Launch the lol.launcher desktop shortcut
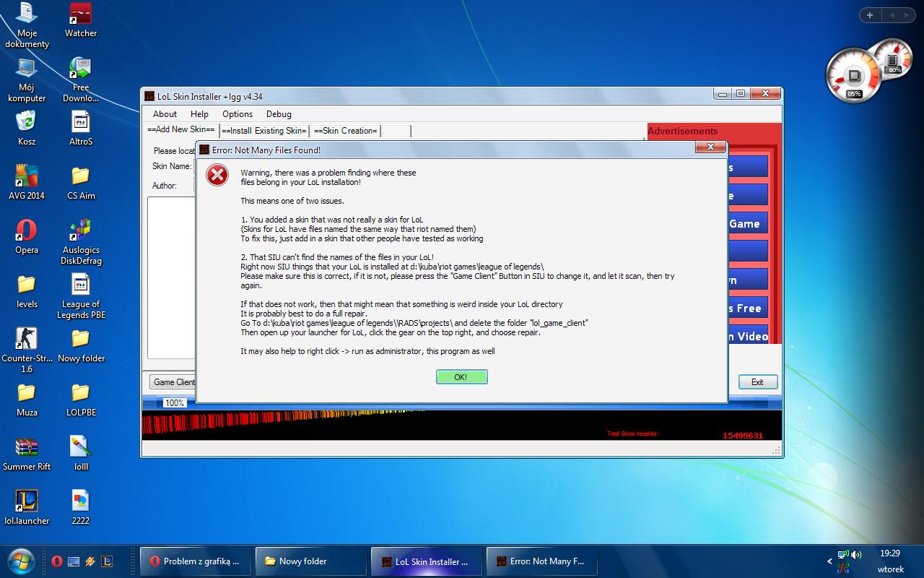Viewport: 924px width, 578px height. 27,508
